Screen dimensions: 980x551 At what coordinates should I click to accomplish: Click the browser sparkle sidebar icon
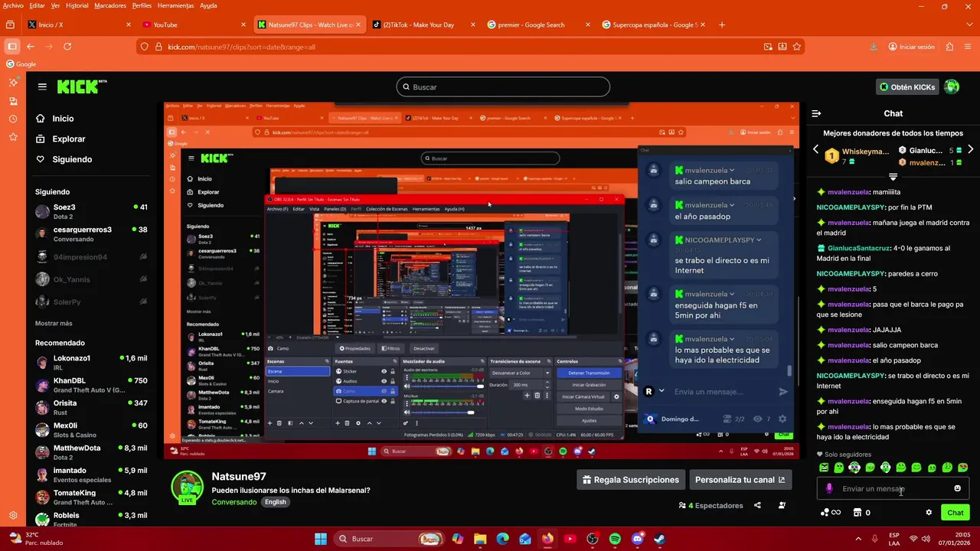click(13, 82)
